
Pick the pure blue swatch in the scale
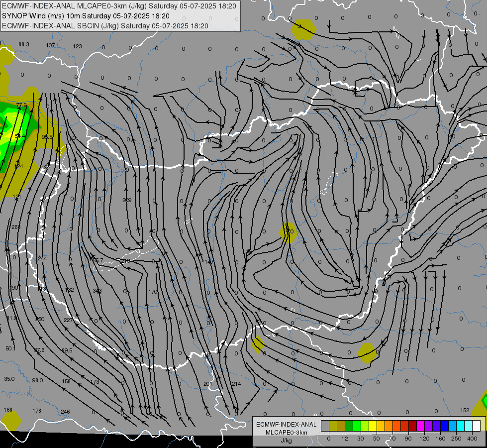click(x=445, y=426)
